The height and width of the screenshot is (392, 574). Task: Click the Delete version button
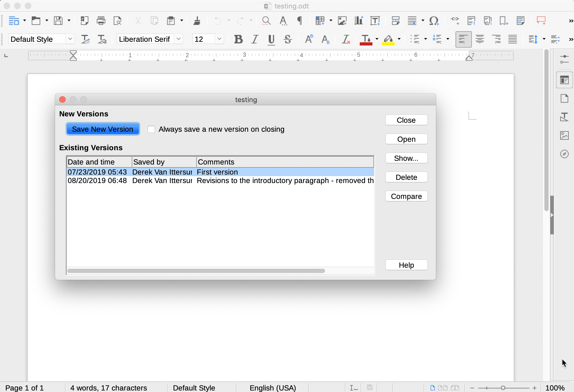coord(406,177)
